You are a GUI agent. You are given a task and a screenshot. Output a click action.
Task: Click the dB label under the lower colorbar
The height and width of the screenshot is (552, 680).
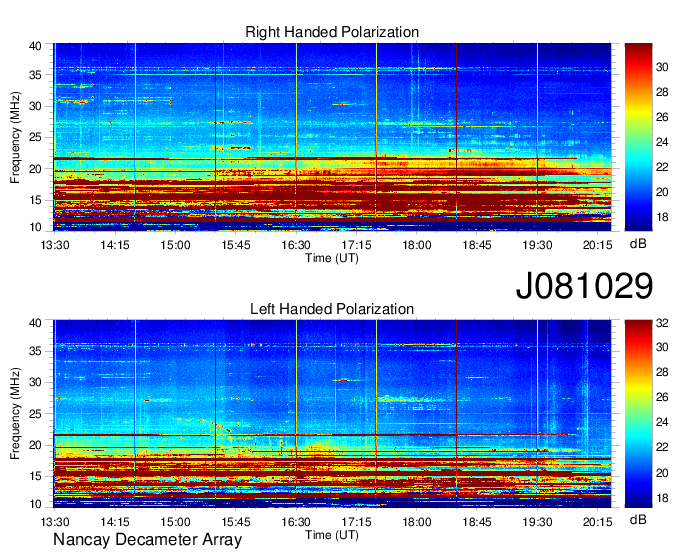click(638, 519)
